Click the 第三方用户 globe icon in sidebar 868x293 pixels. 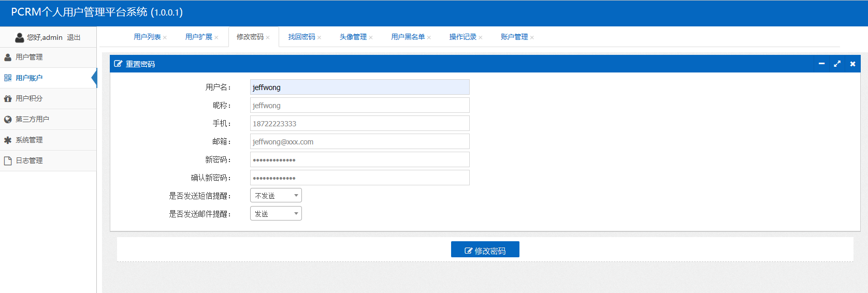8,119
